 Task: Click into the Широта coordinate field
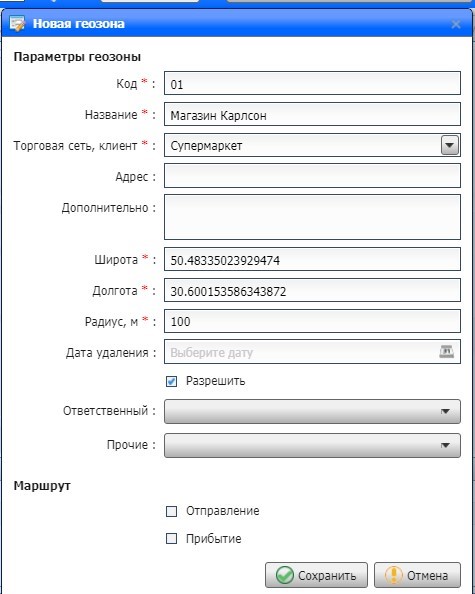coord(312,259)
